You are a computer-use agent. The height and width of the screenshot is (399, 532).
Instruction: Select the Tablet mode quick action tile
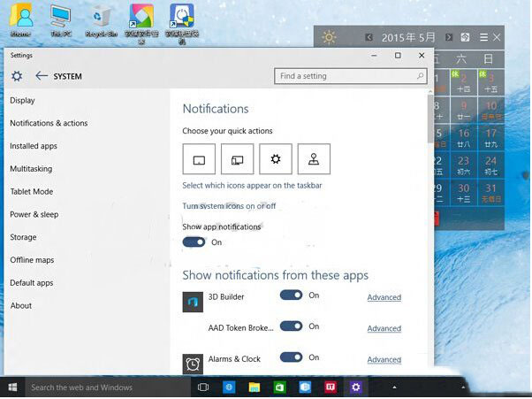(x=199, y=159)
